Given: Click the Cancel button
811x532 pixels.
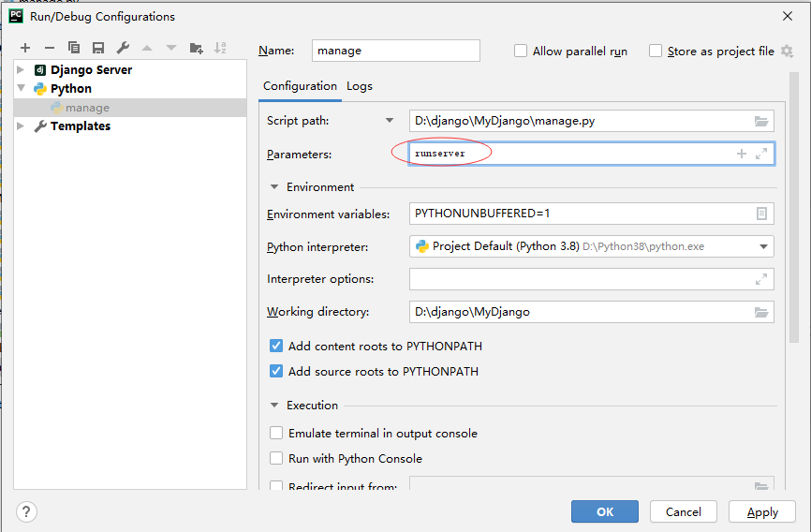Looking at the screenshot, I should tap(684, 511).
